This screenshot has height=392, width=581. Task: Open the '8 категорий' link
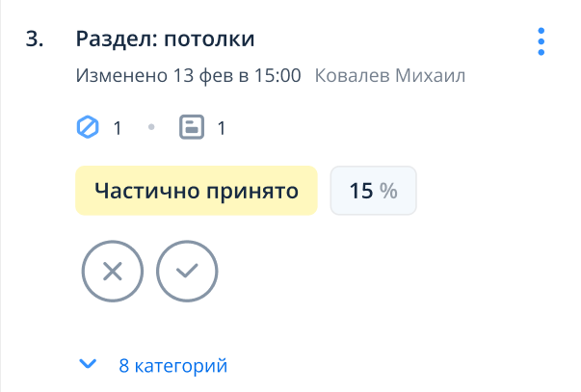click(172, 365)
